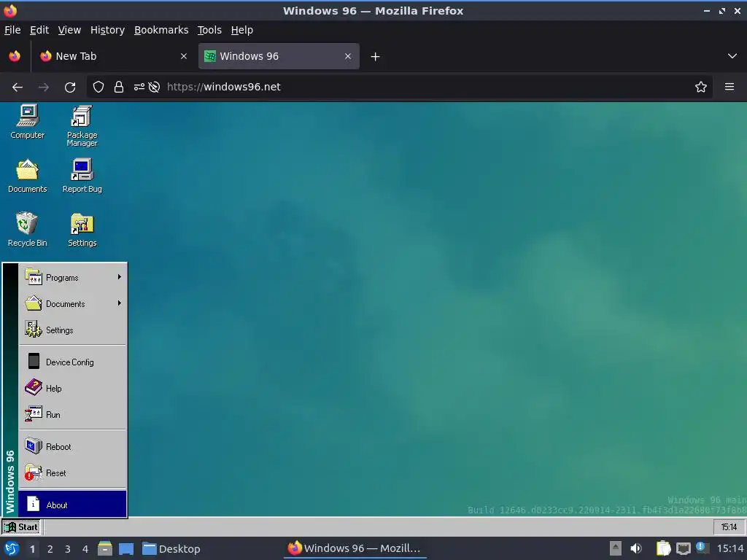Viewport: 747px width, 560px height.
Task: Launch the Report Bug shortcut
Action: (x=82, y=176)
